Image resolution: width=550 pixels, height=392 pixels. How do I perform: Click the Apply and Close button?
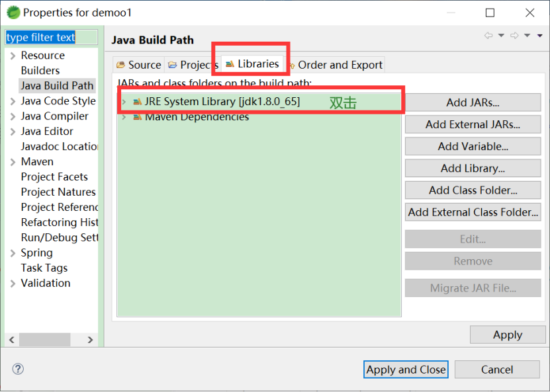click(406, 370)
